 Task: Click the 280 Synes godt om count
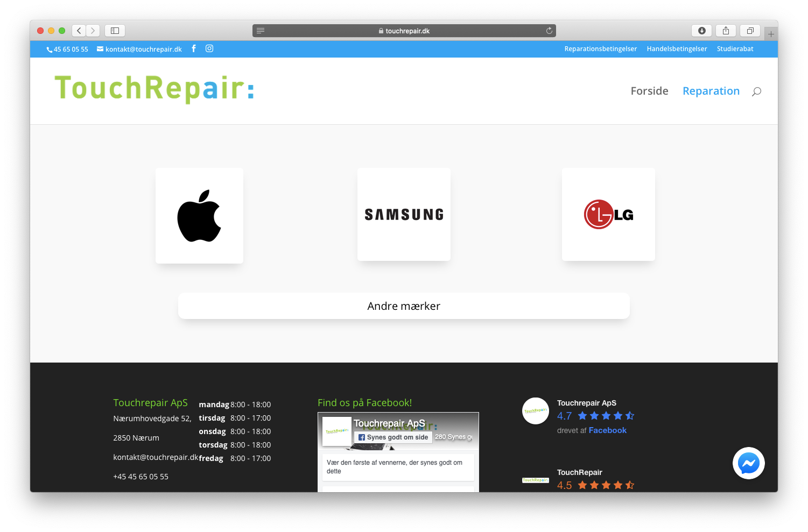coord(454,437)
